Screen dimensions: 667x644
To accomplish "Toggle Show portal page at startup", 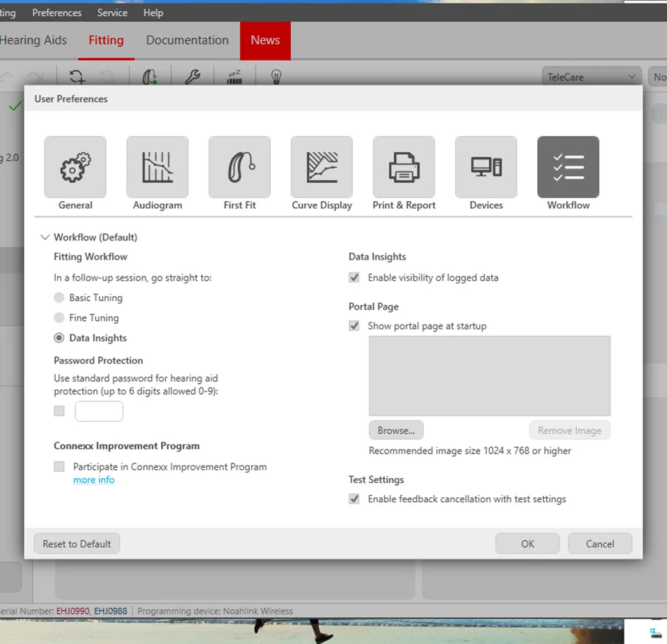I will pos(354,326).
